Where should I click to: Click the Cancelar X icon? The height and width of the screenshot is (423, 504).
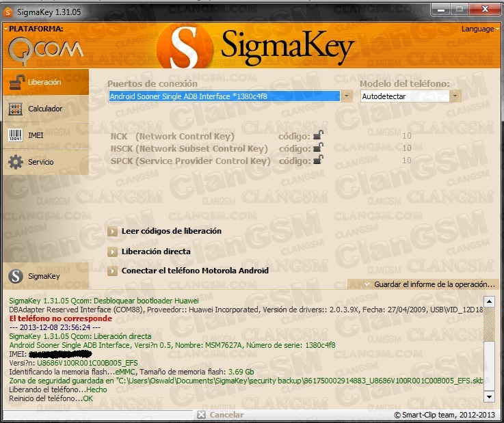(x=201, y=415)
